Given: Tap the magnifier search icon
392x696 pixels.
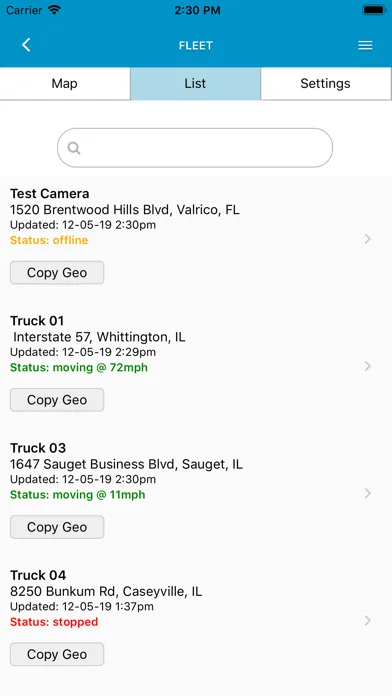Looking at the screenshot, I should point(74,148).
